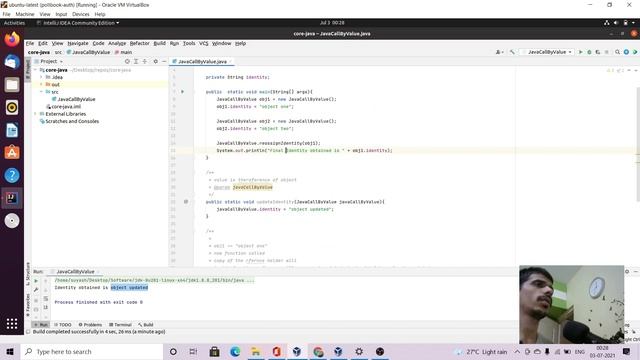Image resolution: width=640 pixels, height=360 pixels.
Task: Open the Refactor menu
Action: point(140,43)
